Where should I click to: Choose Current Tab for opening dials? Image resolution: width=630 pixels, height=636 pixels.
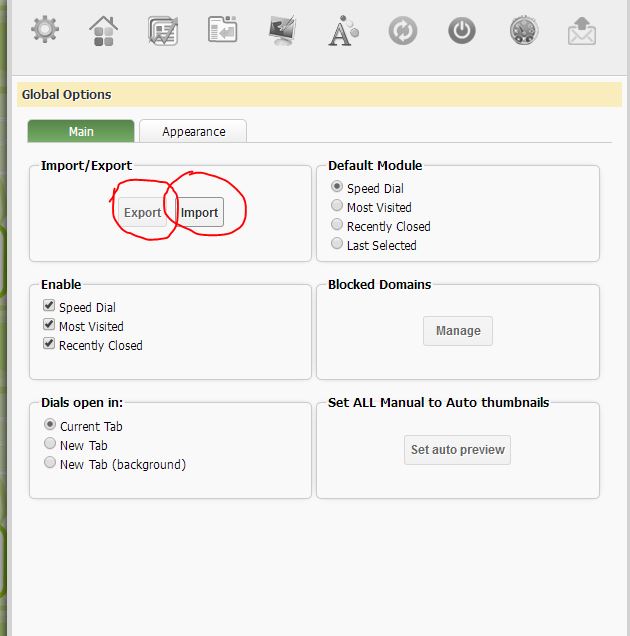pyautogui.click(x=50, y=424)
